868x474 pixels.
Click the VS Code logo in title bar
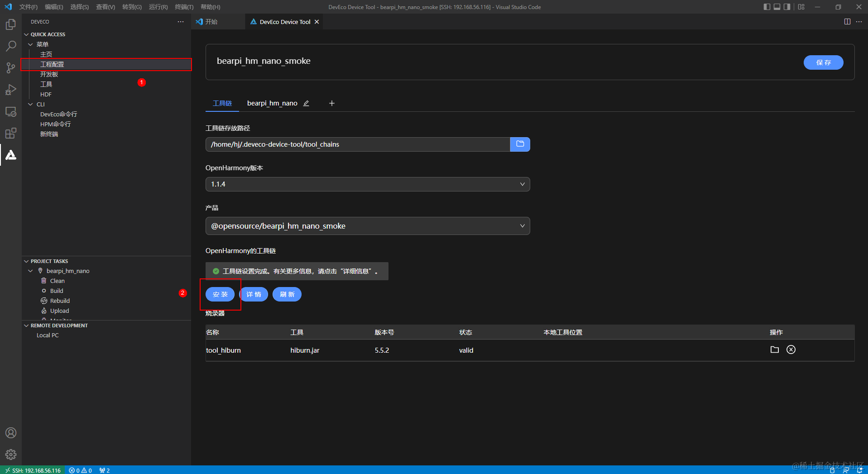(x=8, y=7)
